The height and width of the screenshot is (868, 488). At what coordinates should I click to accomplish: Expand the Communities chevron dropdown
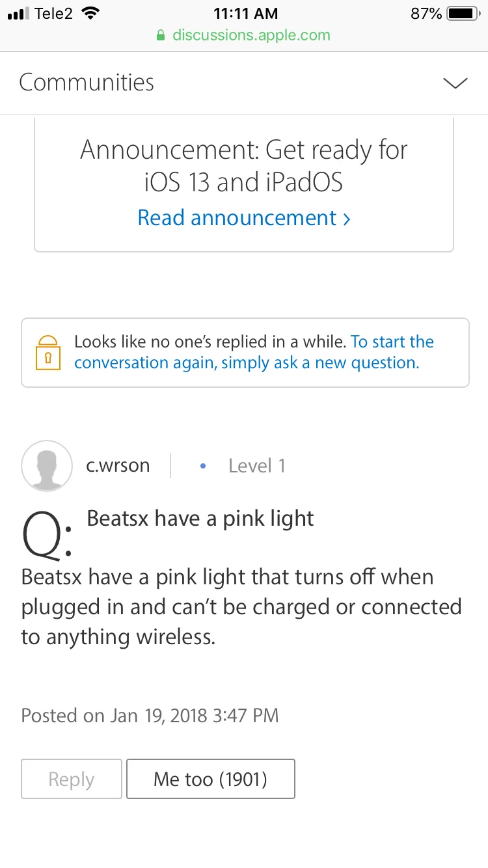coord(455,83)
